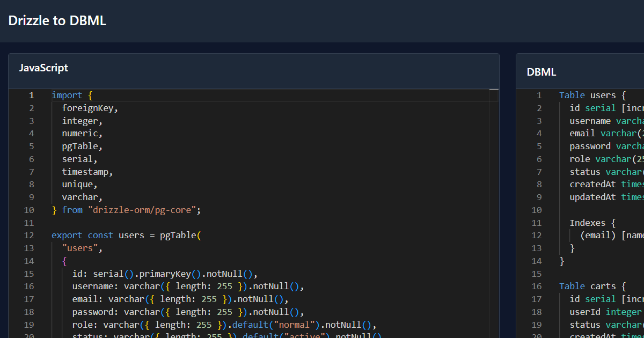Click the "drizzle-orm/pg-core" string
This screenshot has width=644, height=338.
pos(142,210)
